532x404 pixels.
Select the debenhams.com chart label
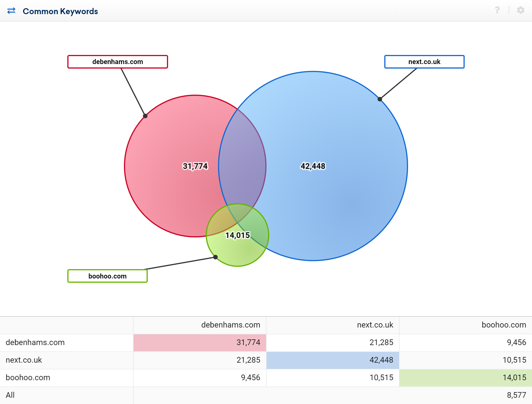point(118,62)
